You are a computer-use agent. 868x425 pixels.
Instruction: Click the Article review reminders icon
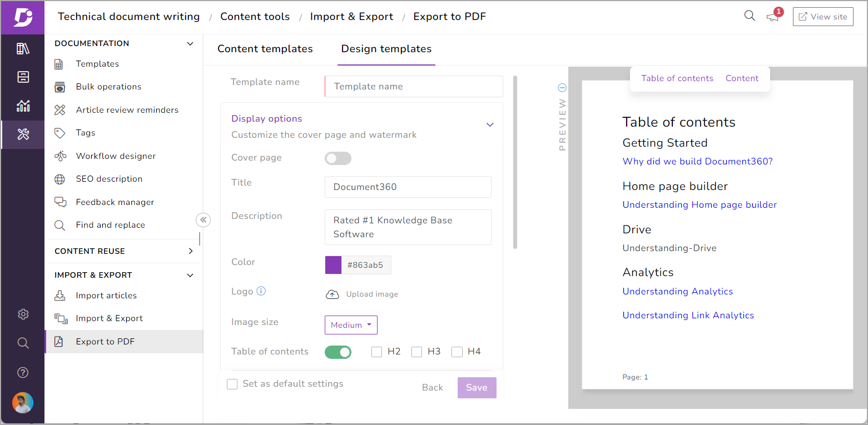pyautogui.click(x=59, y=110)
